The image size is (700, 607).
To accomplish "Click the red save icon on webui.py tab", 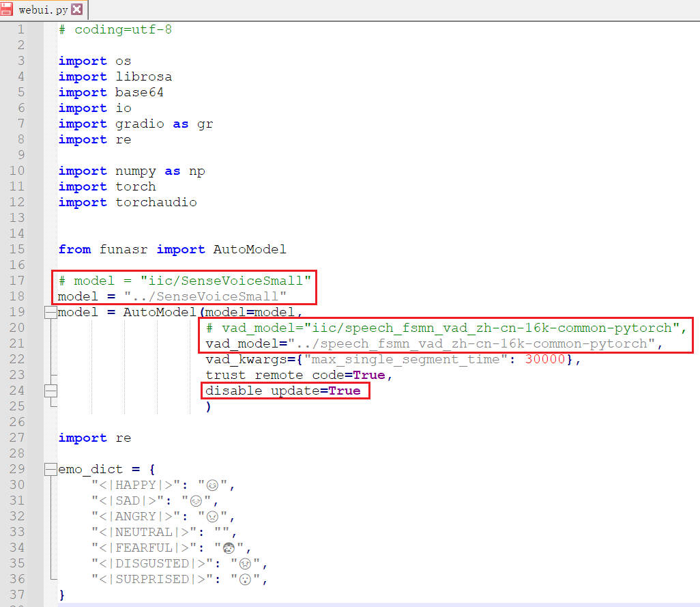I will (6, 9).
